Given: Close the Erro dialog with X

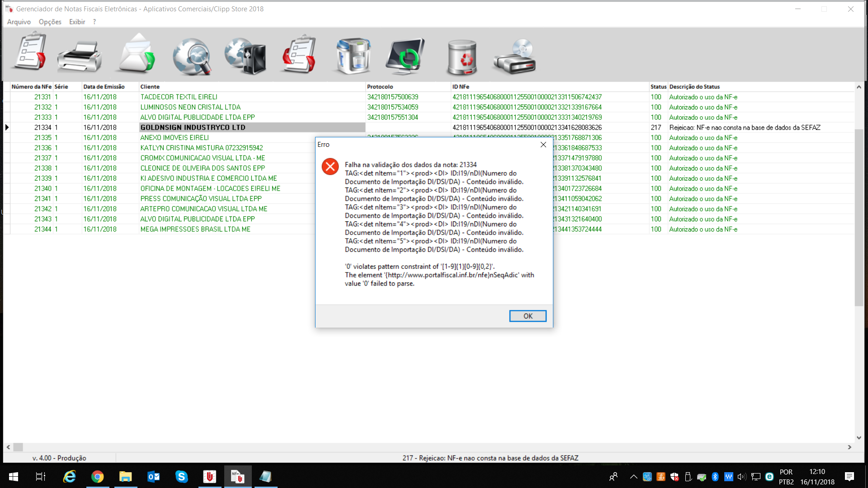Looking at the screenshot, I should [543, 145].
